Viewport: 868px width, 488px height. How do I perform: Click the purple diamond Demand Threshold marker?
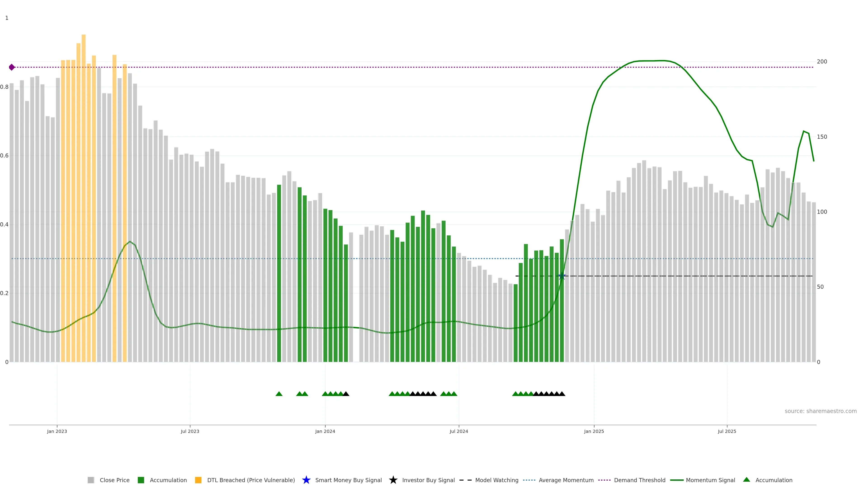tap(12, 67)
